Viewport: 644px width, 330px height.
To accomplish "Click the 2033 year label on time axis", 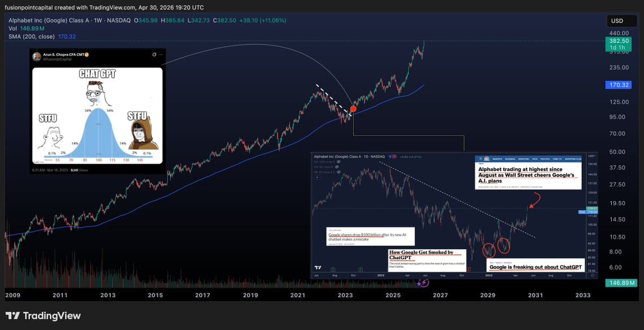I will [582, 295].
